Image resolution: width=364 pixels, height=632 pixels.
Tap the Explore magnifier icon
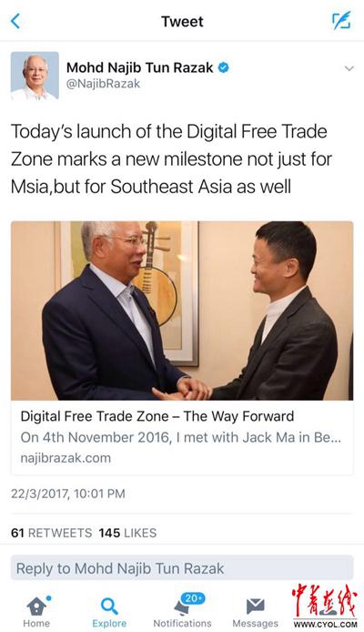(109, 607)
